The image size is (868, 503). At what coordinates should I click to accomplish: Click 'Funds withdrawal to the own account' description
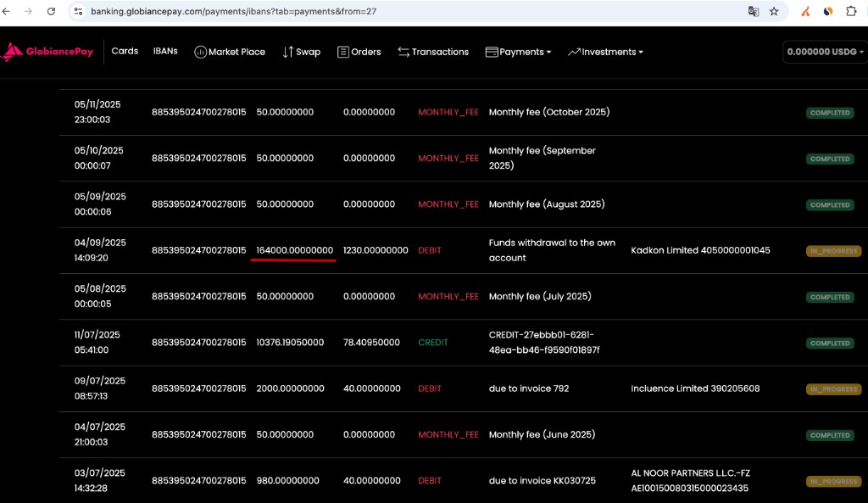[x=552, y=250]
